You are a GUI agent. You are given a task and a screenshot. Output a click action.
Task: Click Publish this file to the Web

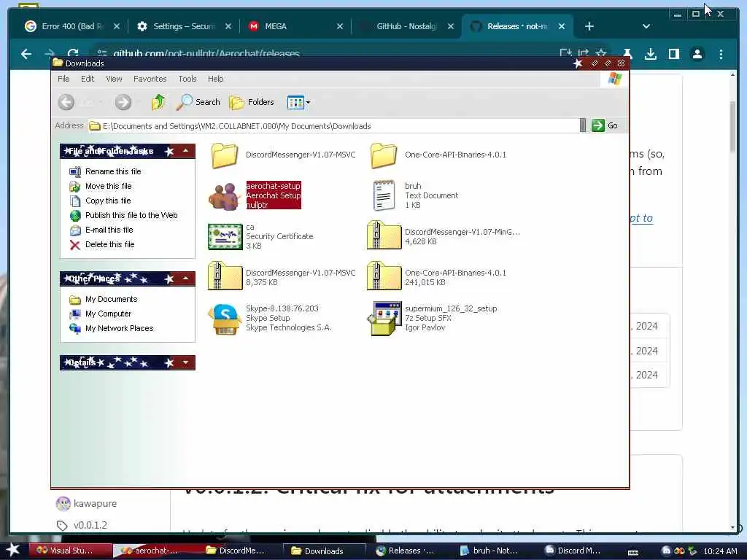[123, 216]
